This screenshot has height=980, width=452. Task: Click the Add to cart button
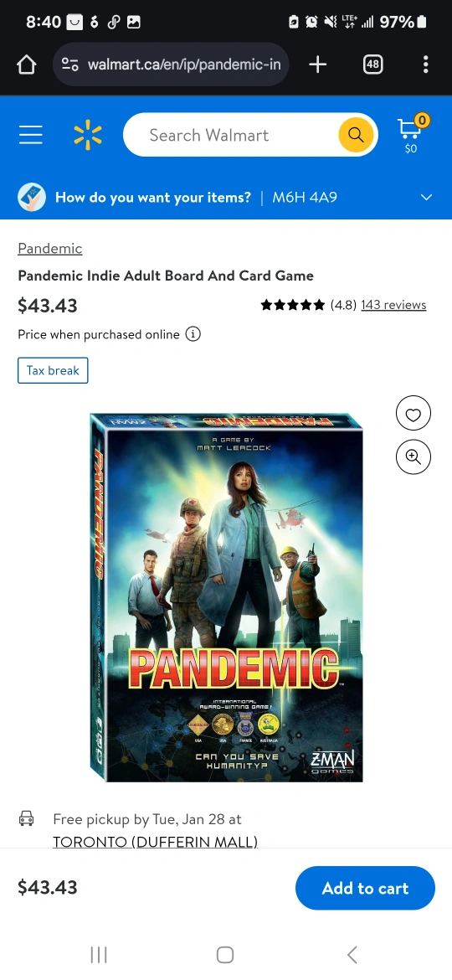pos(365,888)
